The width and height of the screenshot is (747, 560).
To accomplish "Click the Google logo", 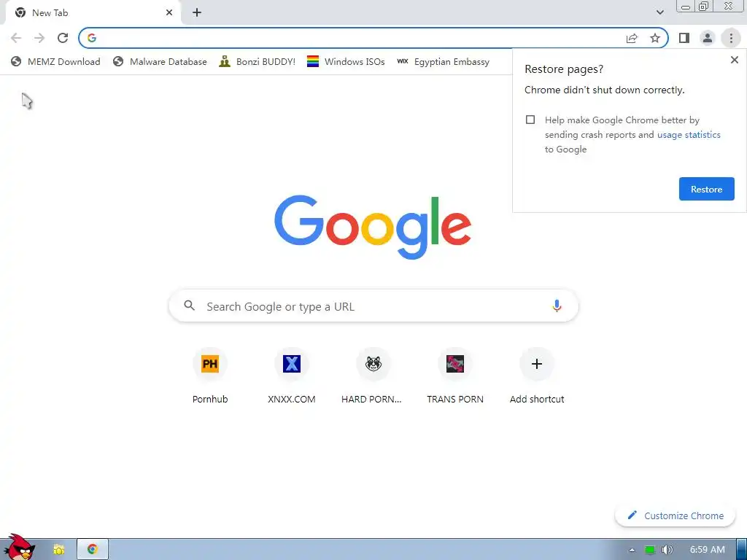I will click(373, 227).
